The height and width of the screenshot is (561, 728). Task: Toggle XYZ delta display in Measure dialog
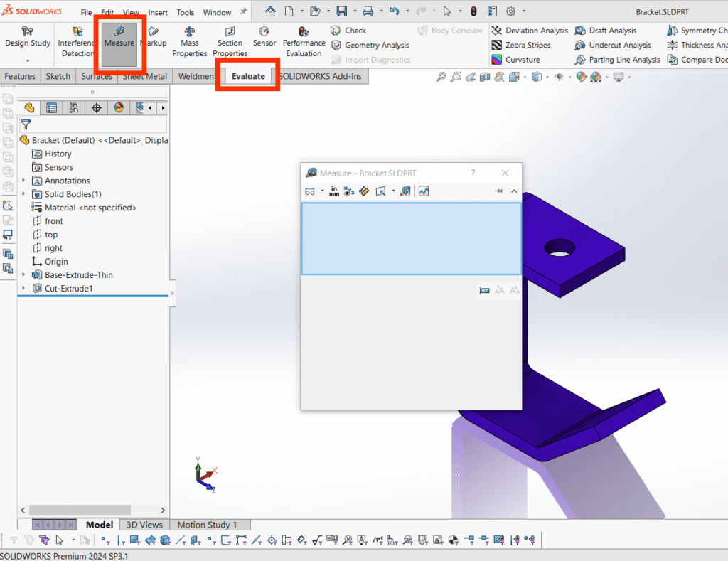pyautogui.click(x=348, y=191)
